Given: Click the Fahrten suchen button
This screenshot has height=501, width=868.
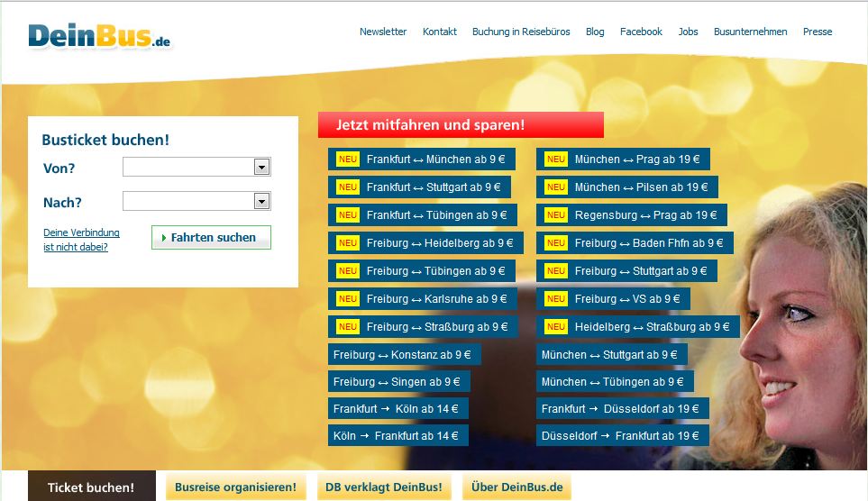Looking at the screenshot, I should click(x=212, y=238).
